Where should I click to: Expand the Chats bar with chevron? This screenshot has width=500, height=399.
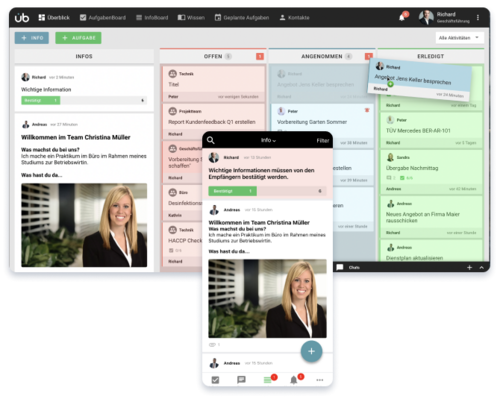(482, 267)
